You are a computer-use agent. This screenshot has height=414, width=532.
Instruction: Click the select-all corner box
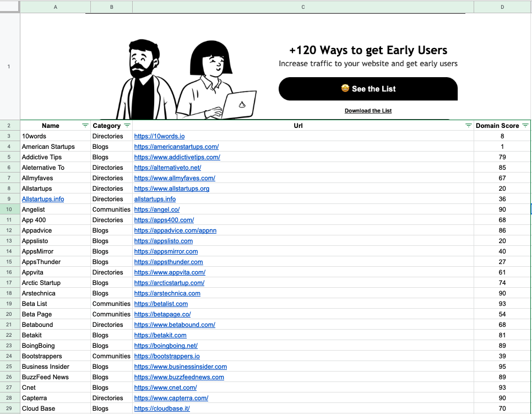coord(10,7)
